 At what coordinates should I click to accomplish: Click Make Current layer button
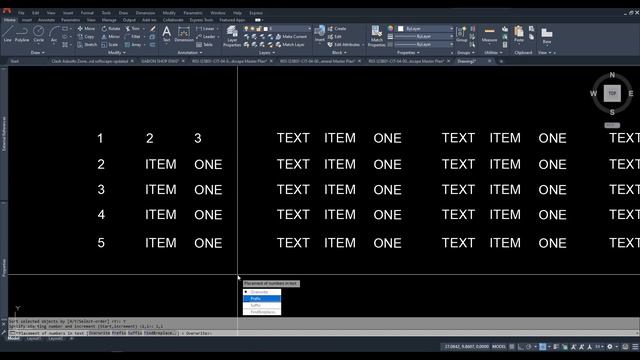291,37
